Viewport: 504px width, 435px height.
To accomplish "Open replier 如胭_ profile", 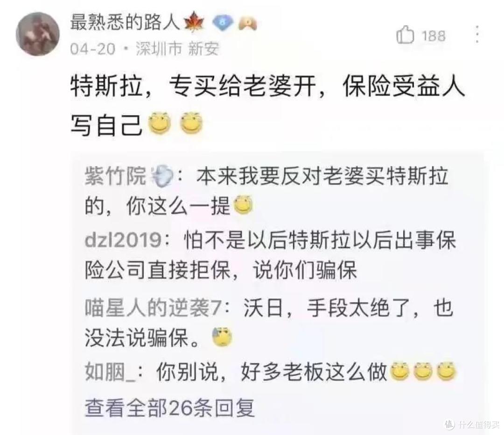I will coord(110,373).
